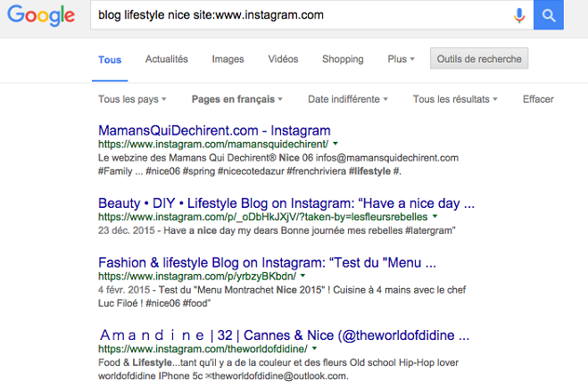Go to the Vidéos tab
The height and width of the screenshot is (389, 588).
[x=283, y=59]
